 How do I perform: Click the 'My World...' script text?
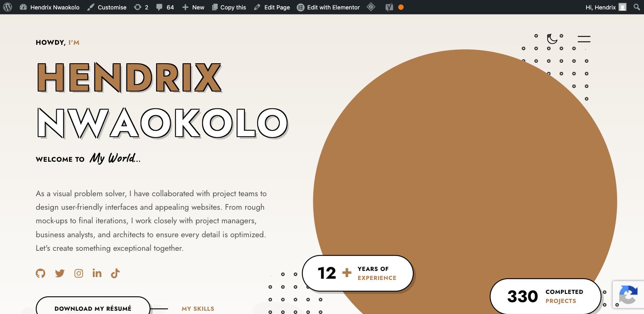(x=115, y=158)
